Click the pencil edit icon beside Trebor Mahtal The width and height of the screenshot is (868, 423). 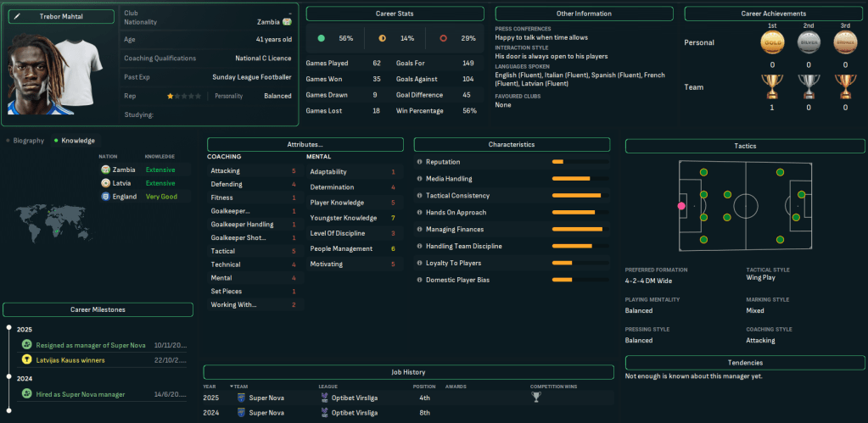pos(16,16)
